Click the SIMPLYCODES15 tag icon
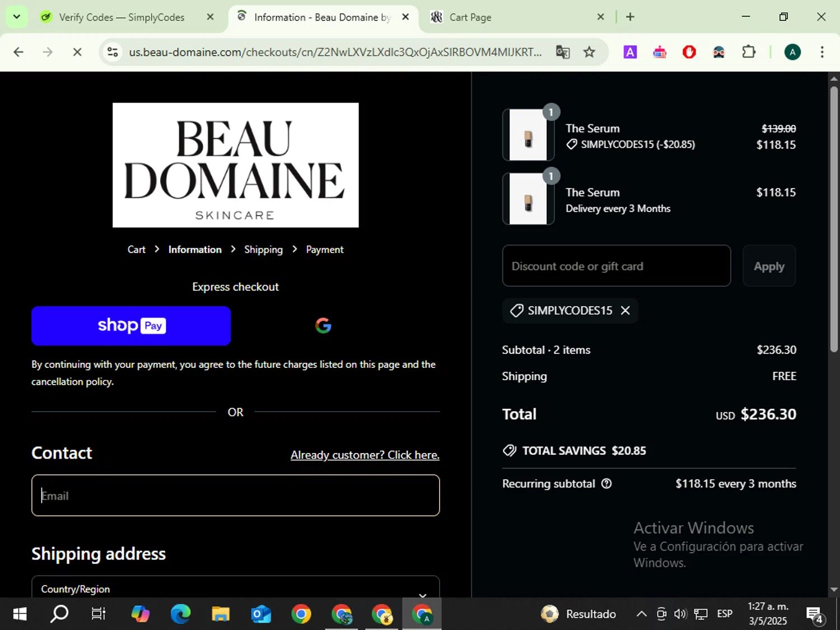 point(517,310)
